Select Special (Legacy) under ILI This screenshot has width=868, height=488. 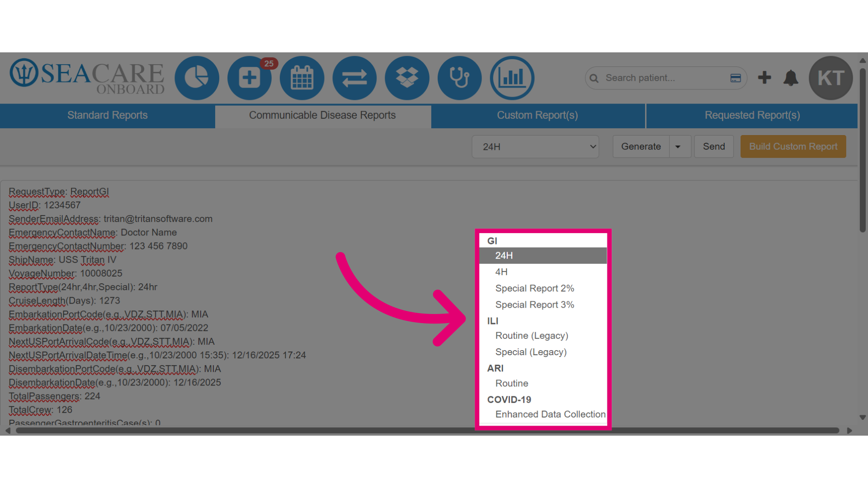coord(543,352)
